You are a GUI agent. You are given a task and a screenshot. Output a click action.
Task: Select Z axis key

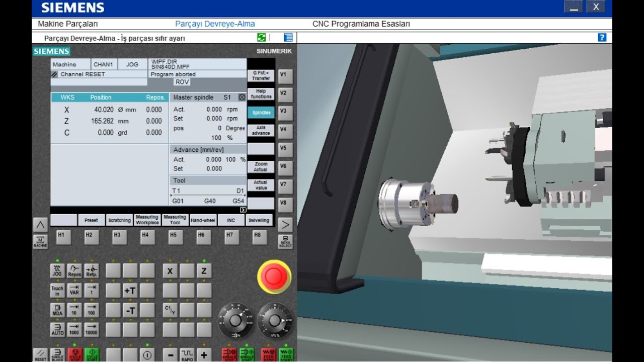pyautogui.click(x=204, y=271)
